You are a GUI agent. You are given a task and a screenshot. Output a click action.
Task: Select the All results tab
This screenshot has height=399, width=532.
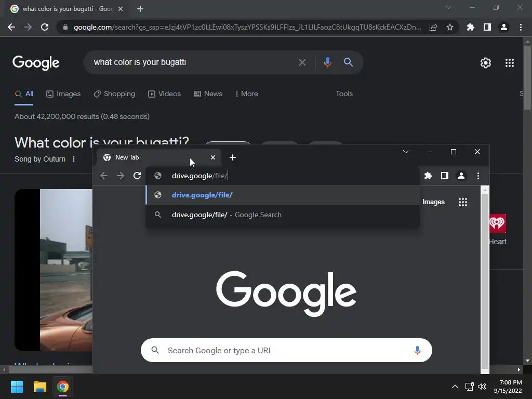(x=24, y=94)
